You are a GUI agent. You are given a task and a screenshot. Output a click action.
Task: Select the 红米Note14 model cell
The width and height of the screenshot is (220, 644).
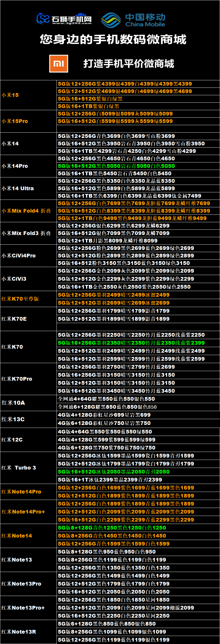click(28, 536)
